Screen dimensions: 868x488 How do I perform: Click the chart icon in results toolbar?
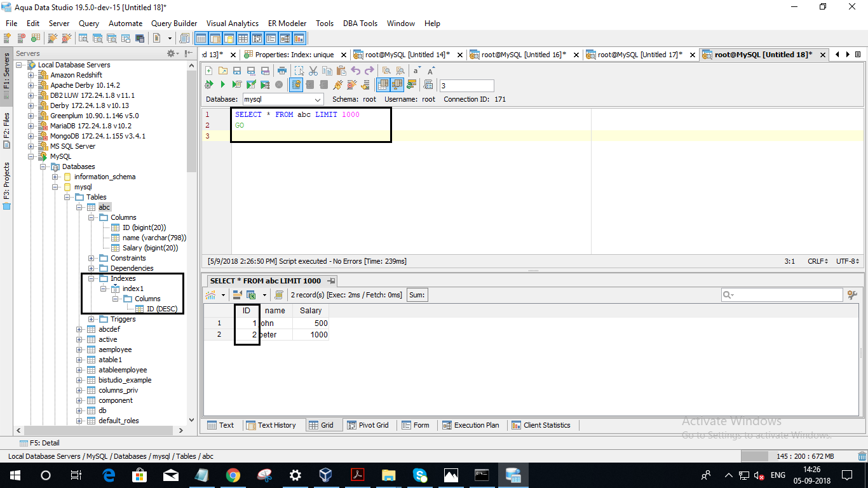[x=210, y=295]
